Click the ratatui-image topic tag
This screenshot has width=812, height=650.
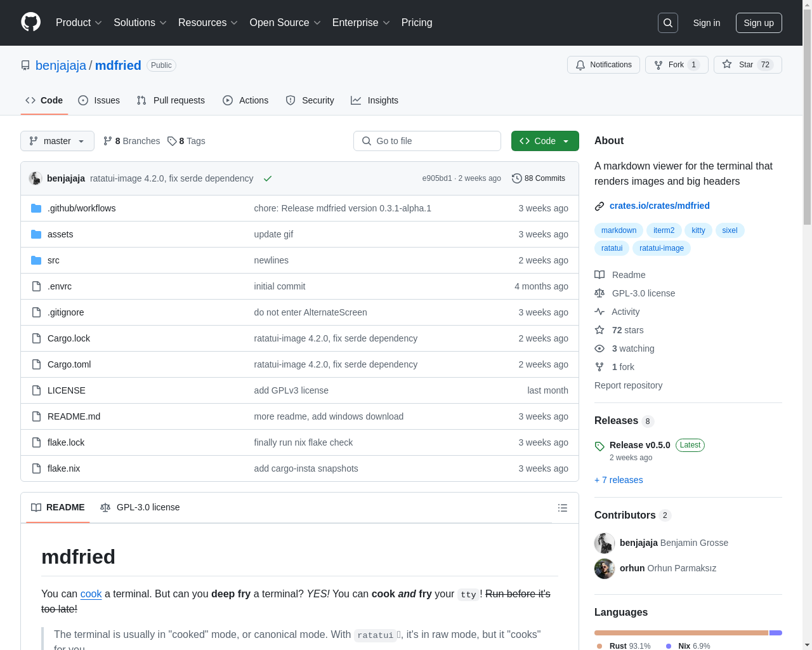[x=662, y=248]
